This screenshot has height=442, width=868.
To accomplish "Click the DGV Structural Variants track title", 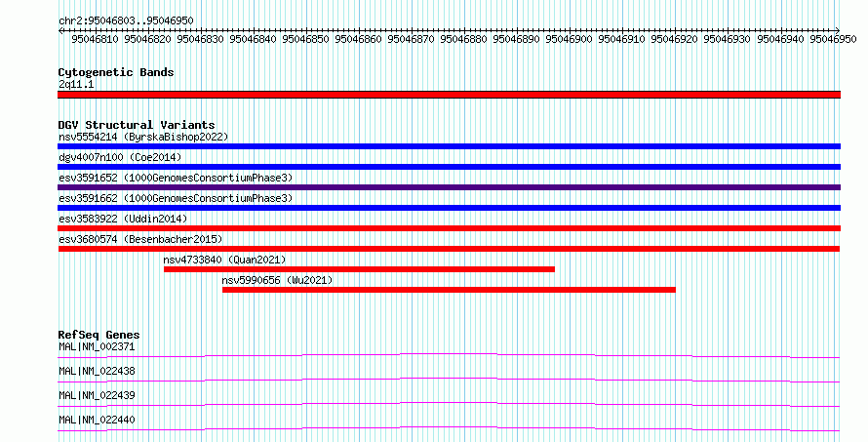I will coord(137,125).
